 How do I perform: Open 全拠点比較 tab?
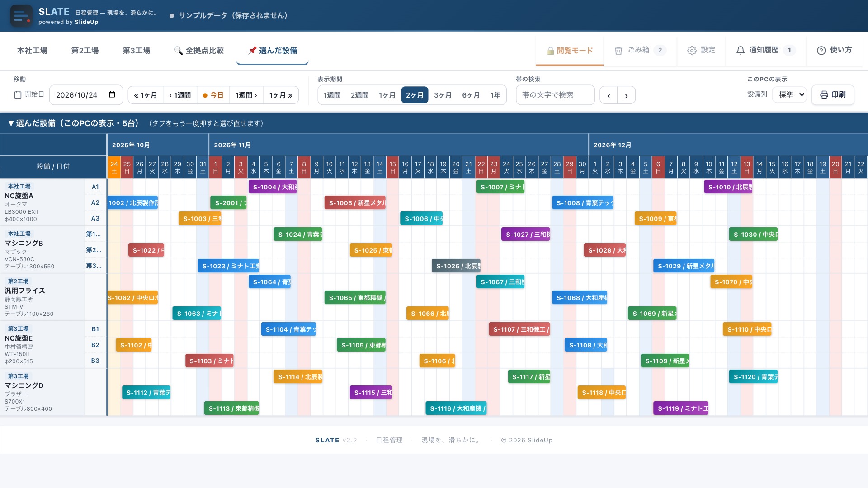coord(199,51)
